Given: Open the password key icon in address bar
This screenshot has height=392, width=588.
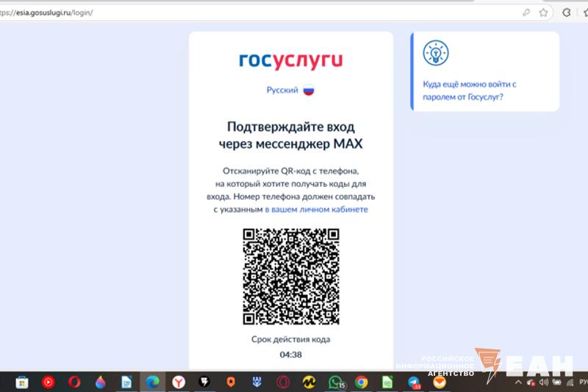Looking at the screenshot, I should (526, 13).
